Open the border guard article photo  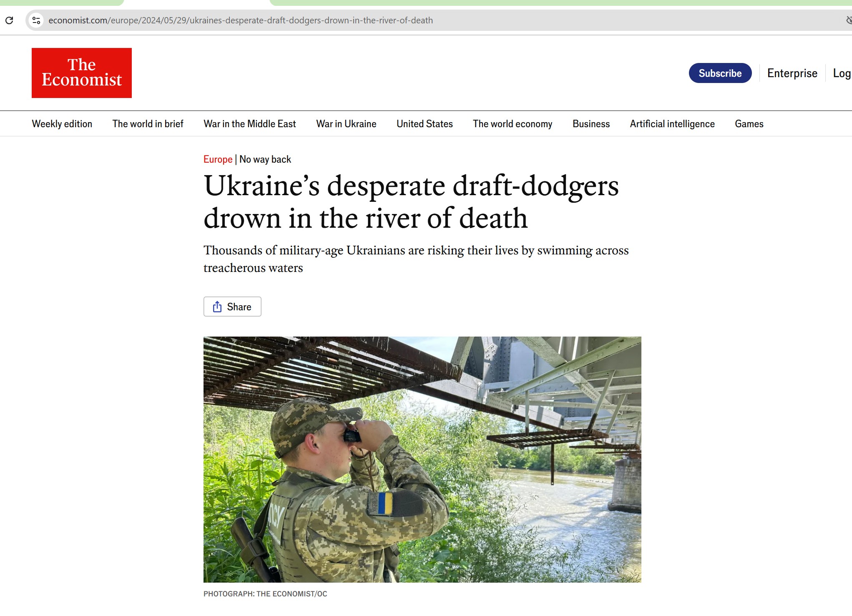pyautogui.click(x=422, y=459)
